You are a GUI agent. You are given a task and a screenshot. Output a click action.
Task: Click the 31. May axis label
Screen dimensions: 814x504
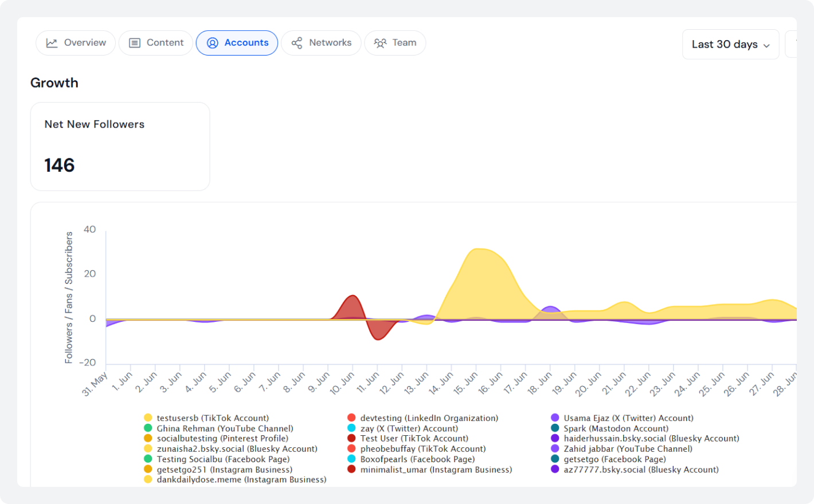[x=95, y=384]
